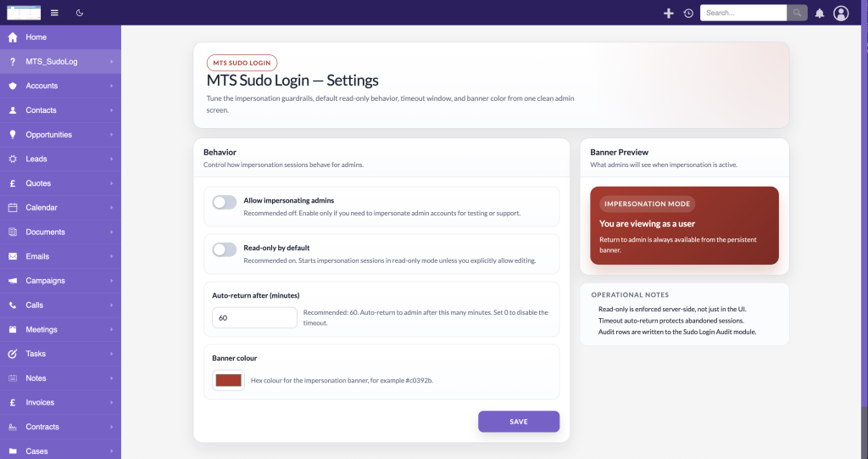Viewport: 868px width, 459px height.
Task: Enable Allow impersonating admins toggle
Action: [x=224, y=202]
